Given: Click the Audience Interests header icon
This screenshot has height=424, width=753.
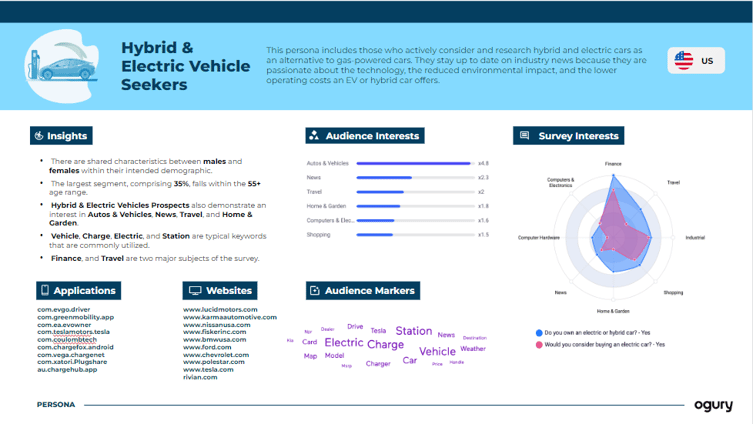Looking at the screenshot, I should click(x=314, y=136).
